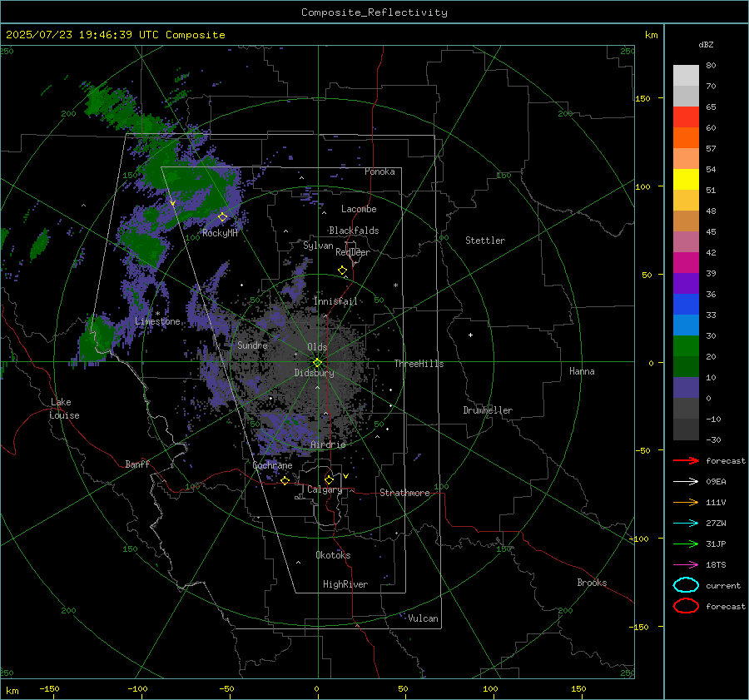Select the orange 111V arrow legend symbol
Image resolution: width=749 pixels, height=700 pixels.
coord(686,502)
